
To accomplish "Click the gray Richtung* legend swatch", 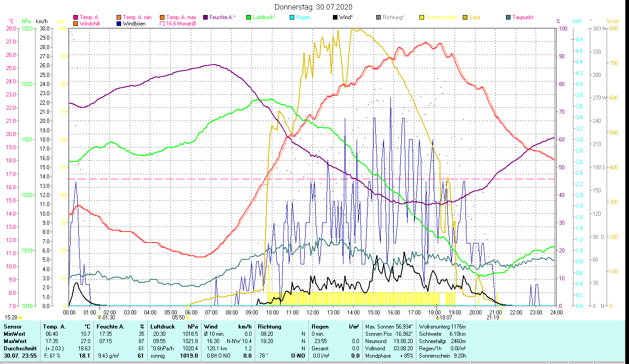I will coord(378,17).
